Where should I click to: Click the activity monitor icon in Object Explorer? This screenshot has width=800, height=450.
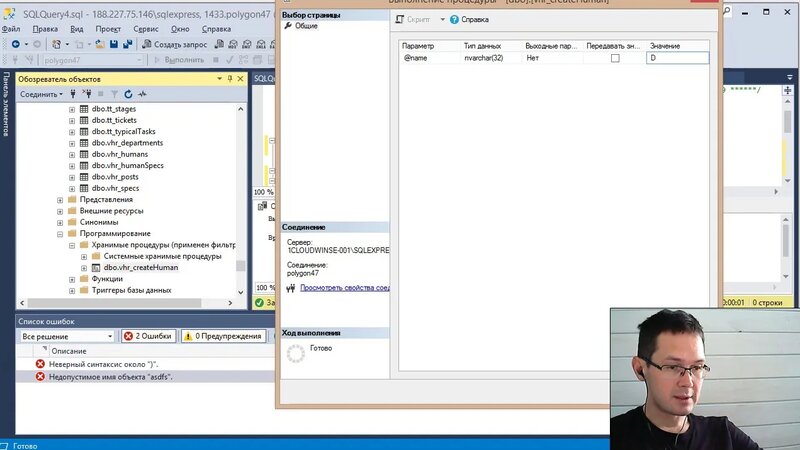(142, 94)
